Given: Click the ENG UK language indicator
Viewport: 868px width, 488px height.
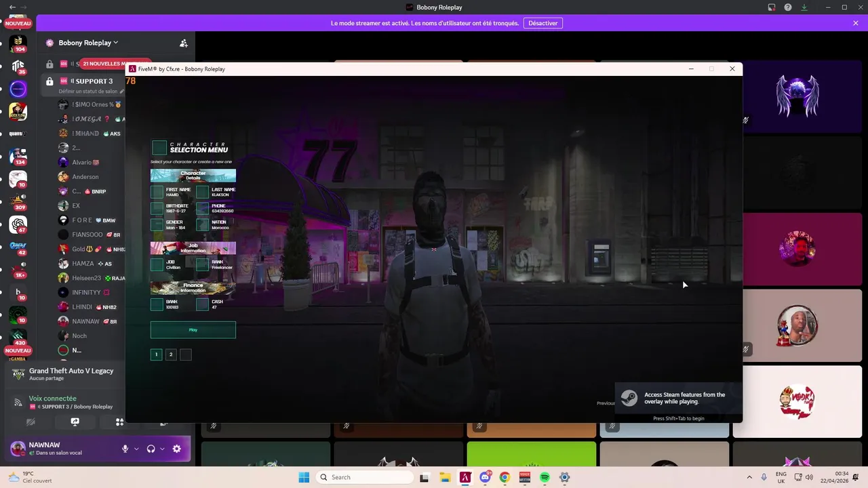Looking at the screenshot, I should (781, 477).
